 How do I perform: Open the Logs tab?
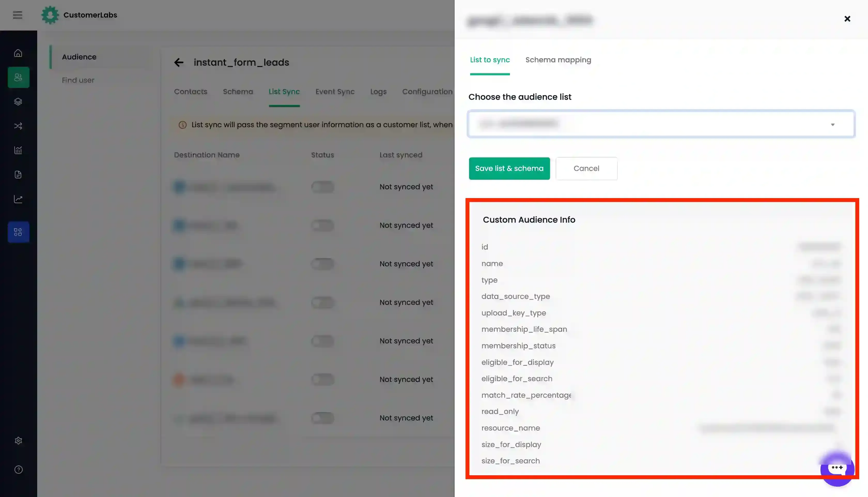pos(378,92)
